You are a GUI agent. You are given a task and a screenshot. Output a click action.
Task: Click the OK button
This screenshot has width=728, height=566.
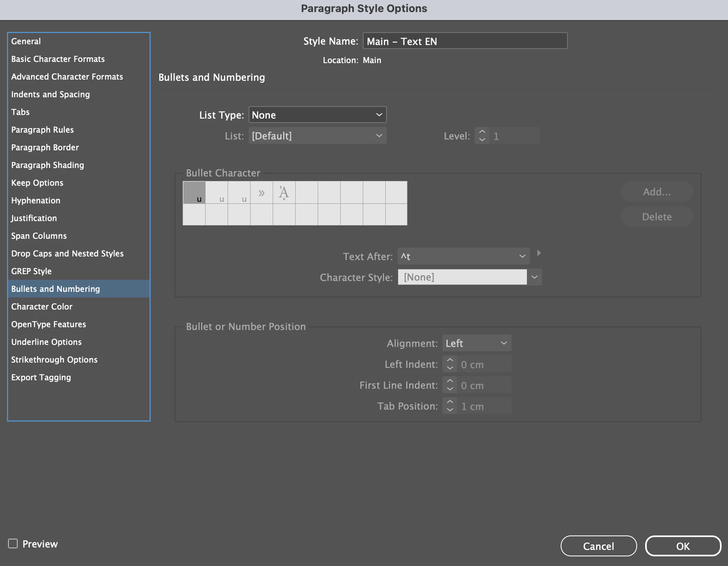tap(683, 546)
